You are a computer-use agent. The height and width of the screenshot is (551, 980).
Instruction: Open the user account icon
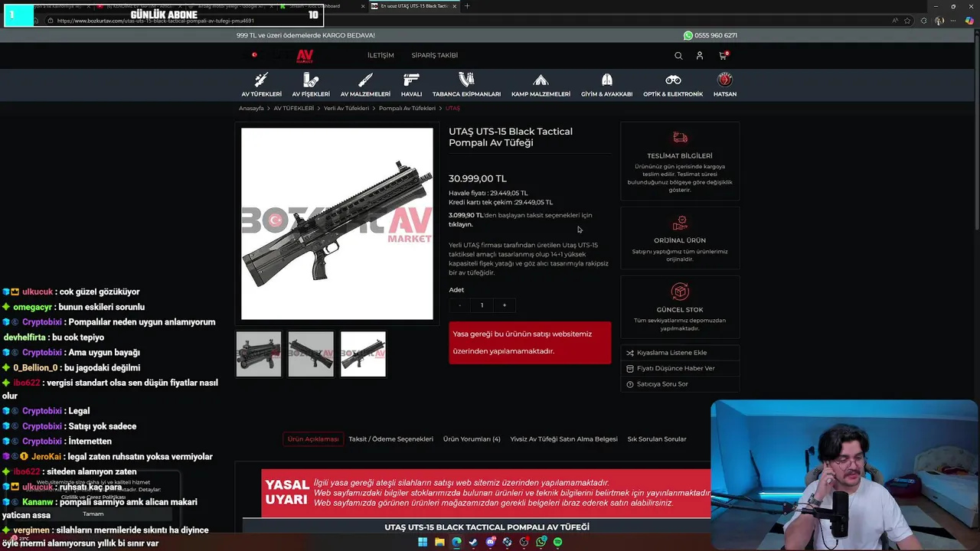700,55
